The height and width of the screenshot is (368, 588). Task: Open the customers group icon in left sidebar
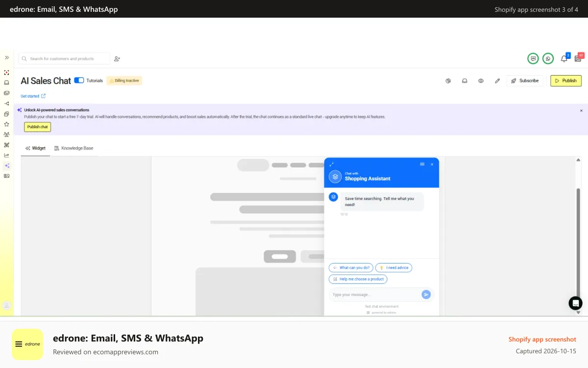click(6, 134)
